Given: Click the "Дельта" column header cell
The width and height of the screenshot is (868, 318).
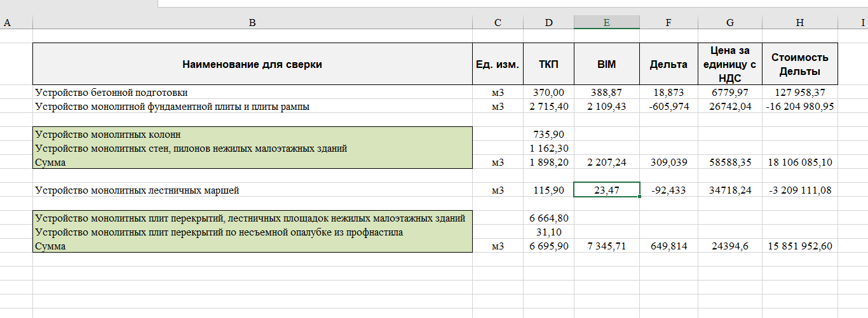Looking at the screenshot, I should (668, 64).
